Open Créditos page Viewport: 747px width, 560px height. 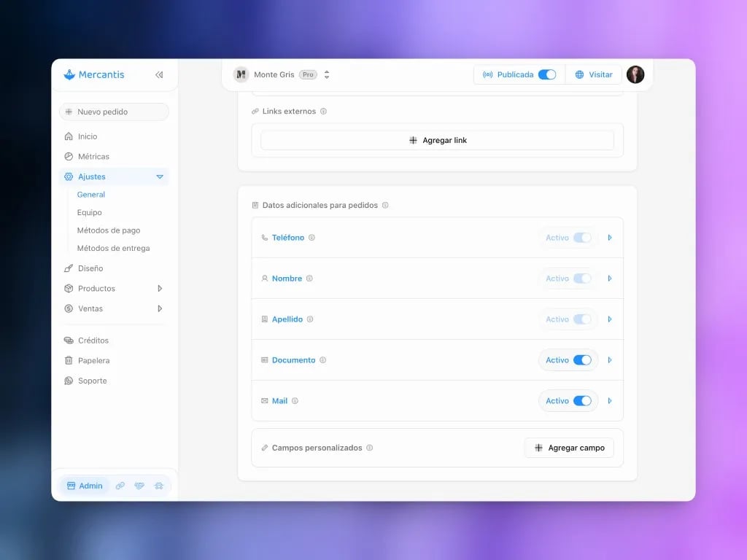point(93,341)
